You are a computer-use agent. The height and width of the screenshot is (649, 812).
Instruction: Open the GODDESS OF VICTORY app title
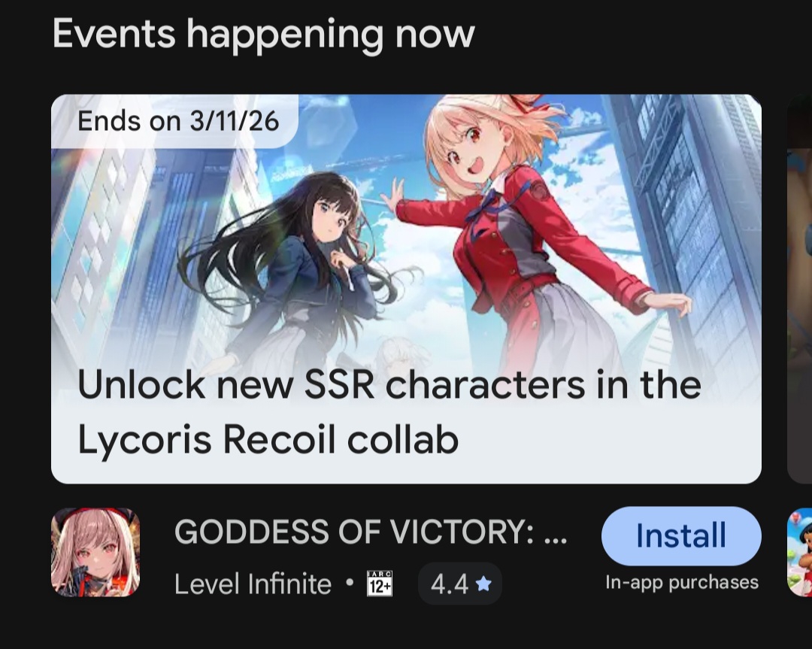pyautogui.click(x=371, y=532)
